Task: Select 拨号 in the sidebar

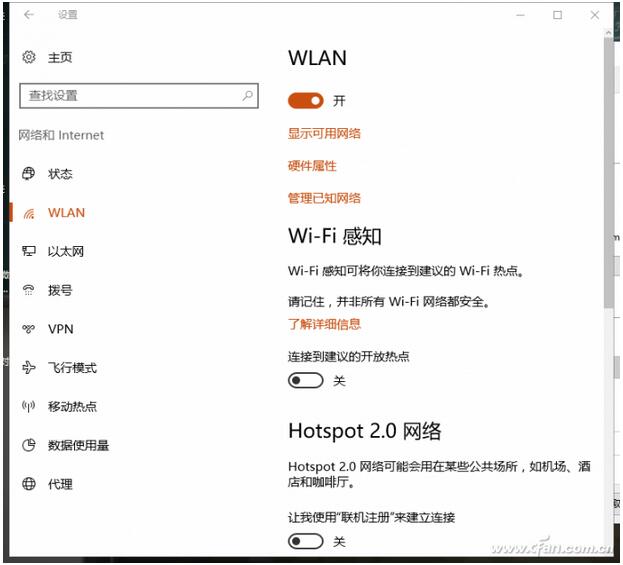Action: 60,290
